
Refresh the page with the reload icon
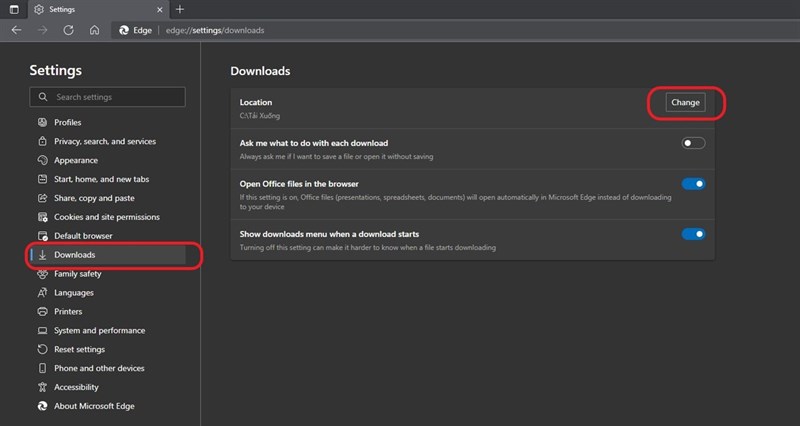click(x=68, y=30)
